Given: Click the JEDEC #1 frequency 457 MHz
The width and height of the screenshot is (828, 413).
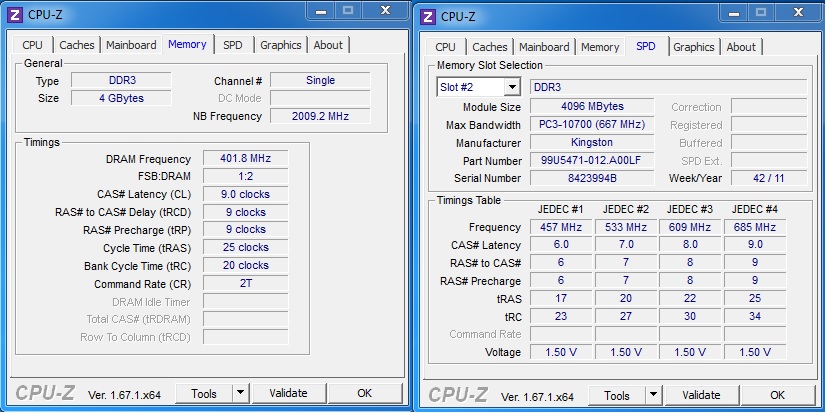Looking at the screenshot, I should click(561, 228).
